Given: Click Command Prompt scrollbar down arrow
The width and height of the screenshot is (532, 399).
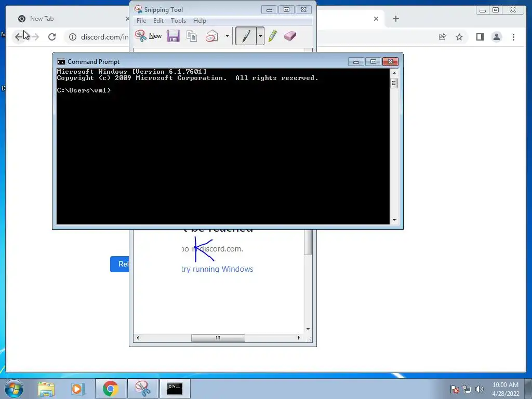Looking at the screenshot, I should (394, 220).
